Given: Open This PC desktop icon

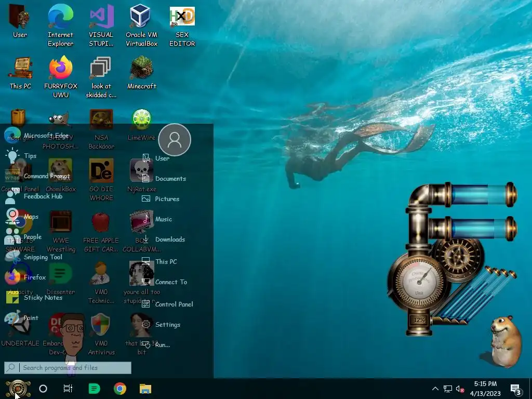Looking at the screenshot, I should 20,73.
